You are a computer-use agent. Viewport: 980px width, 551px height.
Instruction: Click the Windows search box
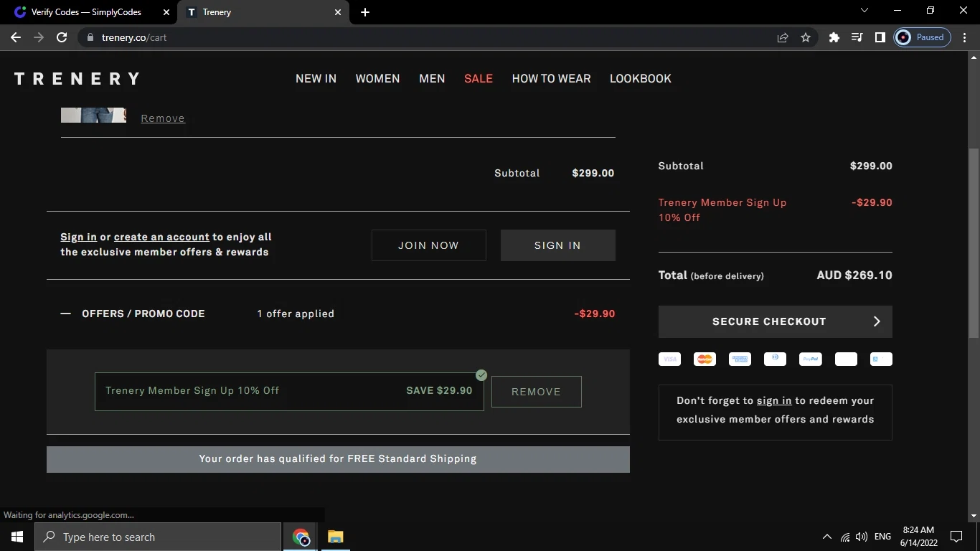coord(158,537)
